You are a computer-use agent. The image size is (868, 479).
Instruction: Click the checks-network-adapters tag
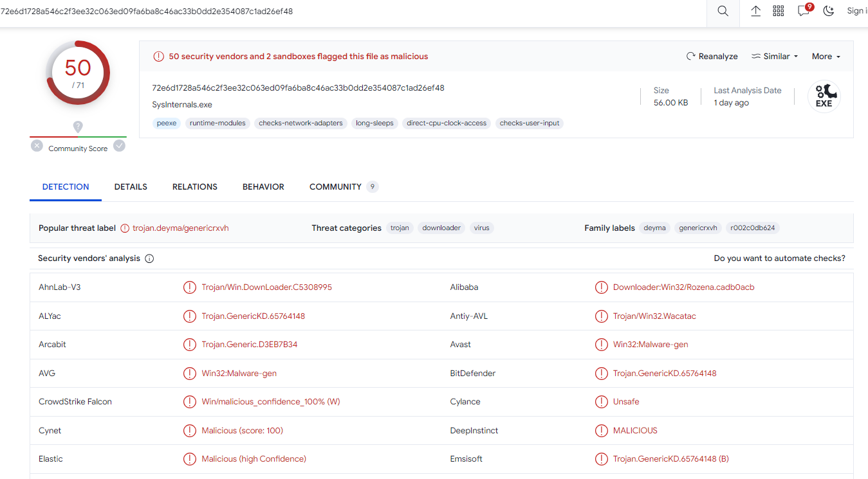(300, 123)
